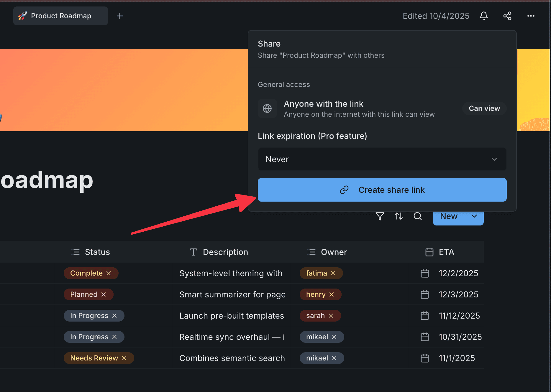Remove the fatima owner tag
The image size is (551, 392).
(x=333, y=273)
